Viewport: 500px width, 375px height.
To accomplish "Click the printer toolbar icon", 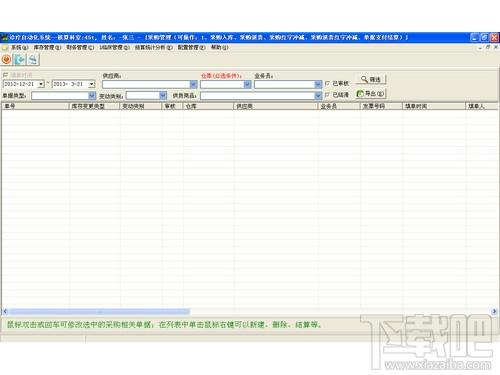I will (33, 60).
